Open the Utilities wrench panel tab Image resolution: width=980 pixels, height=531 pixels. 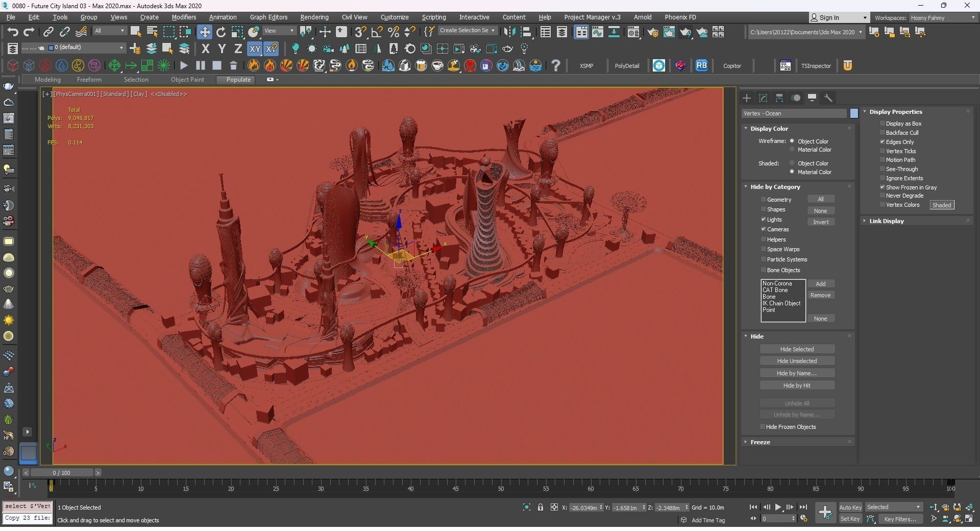828,98
